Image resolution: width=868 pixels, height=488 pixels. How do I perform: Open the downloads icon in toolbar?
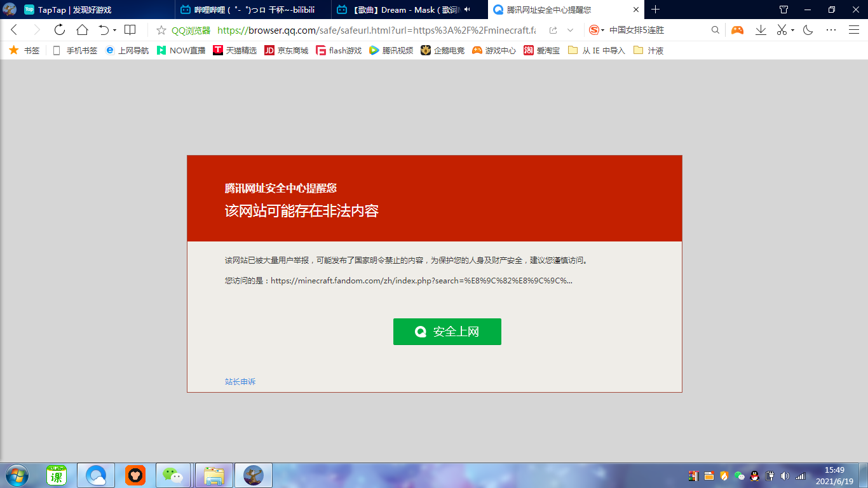click(761, 30)
